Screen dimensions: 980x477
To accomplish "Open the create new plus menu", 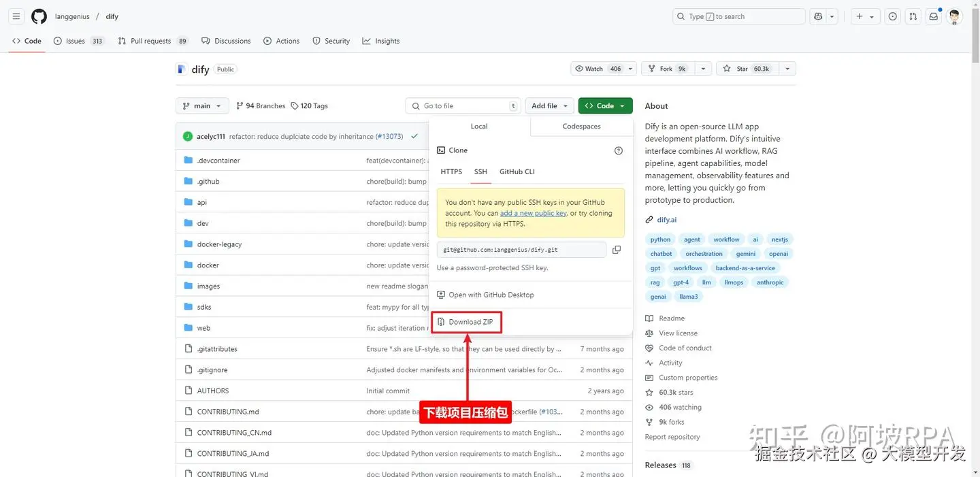I will [x=865, y=16].
